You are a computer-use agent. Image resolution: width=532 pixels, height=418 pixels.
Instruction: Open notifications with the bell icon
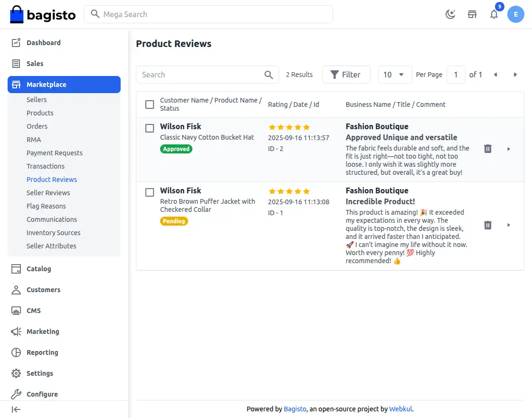(494, 14)
